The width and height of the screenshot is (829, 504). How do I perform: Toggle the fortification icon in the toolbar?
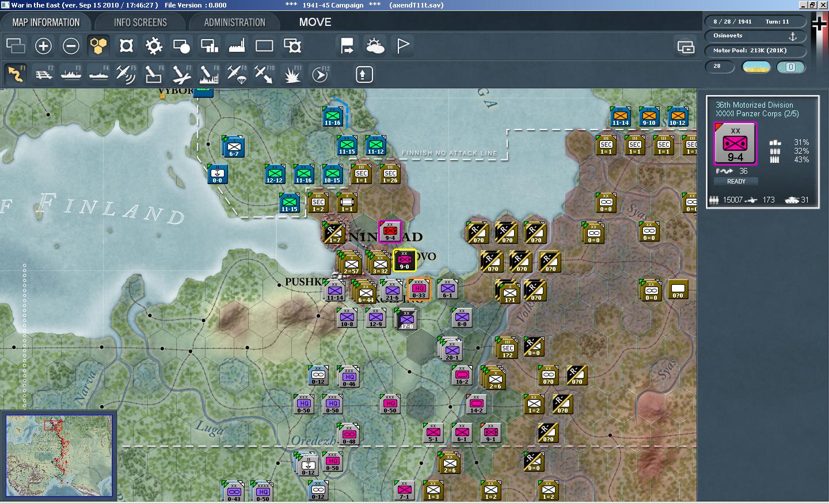(x=126, y=45)
